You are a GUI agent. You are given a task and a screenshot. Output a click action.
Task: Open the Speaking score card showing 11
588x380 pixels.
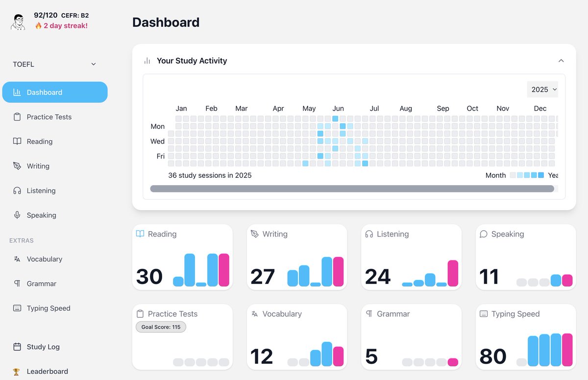coord(526,257)
